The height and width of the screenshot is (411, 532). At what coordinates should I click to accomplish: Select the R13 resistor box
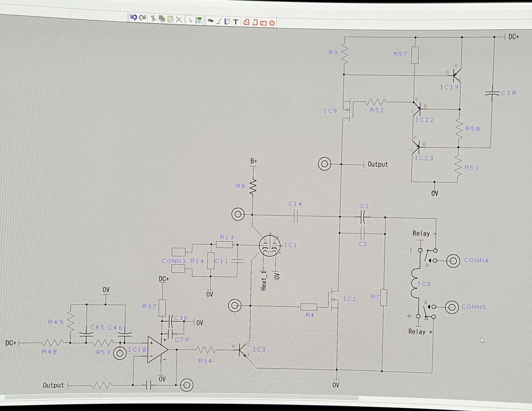point(224,244)
